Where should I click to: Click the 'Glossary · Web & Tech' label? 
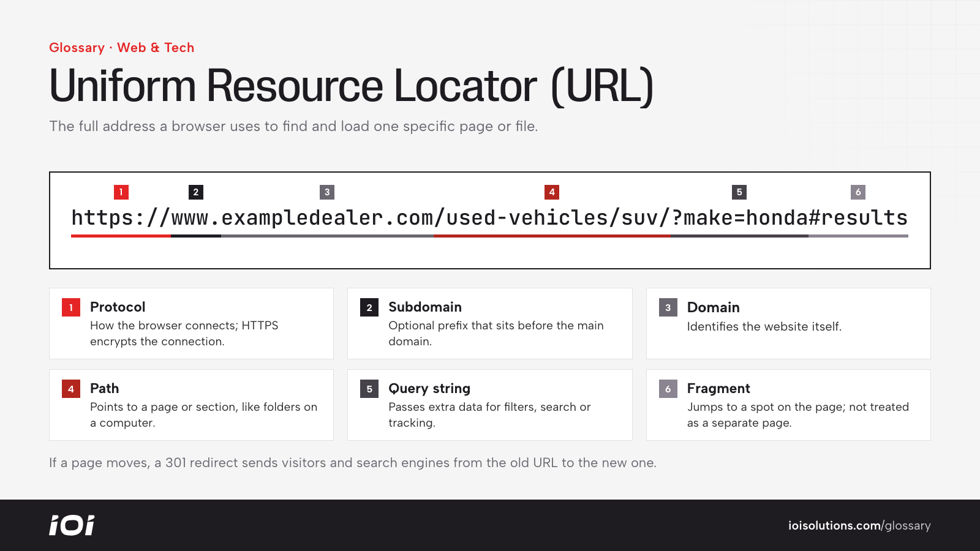[x=121, y=48]
